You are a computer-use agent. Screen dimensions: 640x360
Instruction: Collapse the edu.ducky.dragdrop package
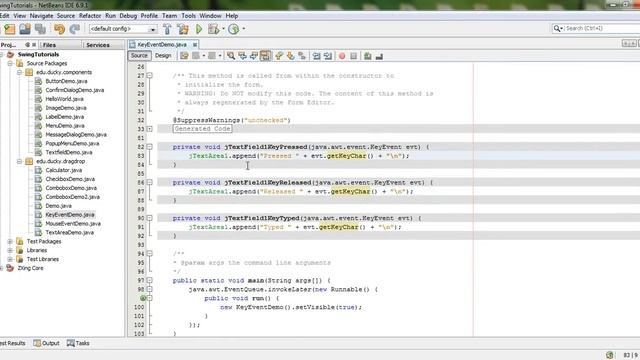(x=19, y=161)
